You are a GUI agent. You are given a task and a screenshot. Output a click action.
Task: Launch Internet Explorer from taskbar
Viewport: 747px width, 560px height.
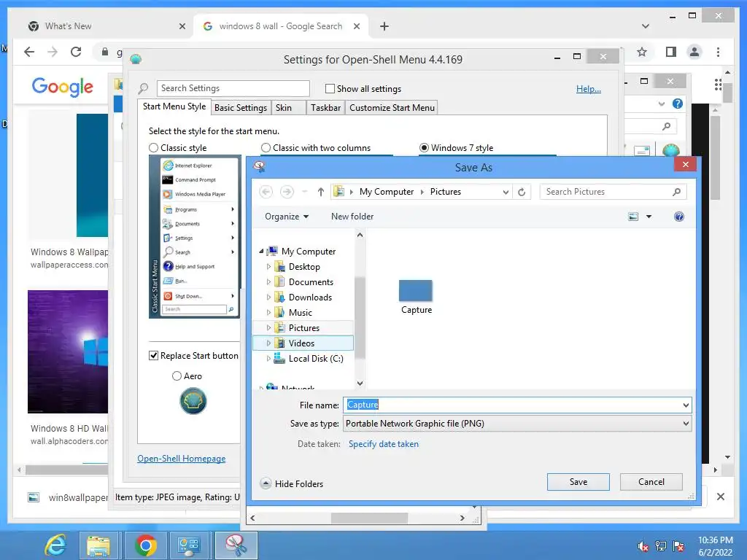[x=55, y=545]
